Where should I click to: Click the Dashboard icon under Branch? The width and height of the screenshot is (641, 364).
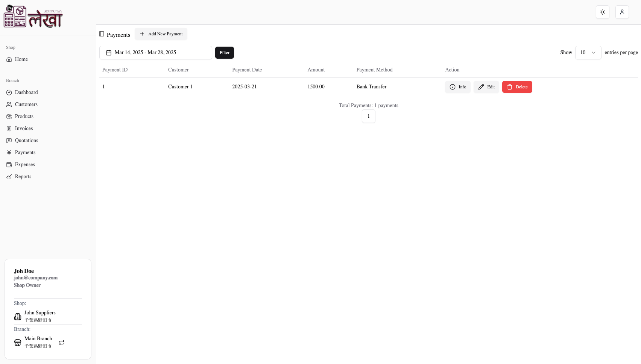[x=9, y=92]
